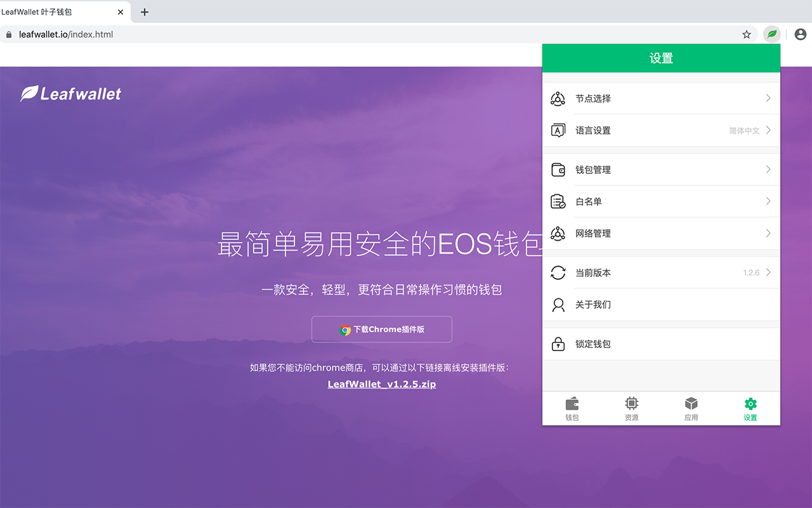Click the whitelist (白名单) icon

click(x=558, y=201)
